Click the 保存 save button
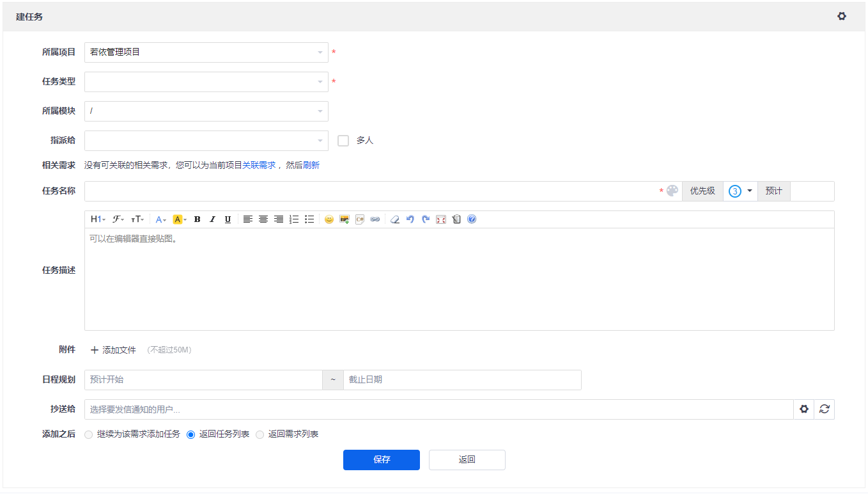Viewport: 868px width, 499px height. coord(381,460)
